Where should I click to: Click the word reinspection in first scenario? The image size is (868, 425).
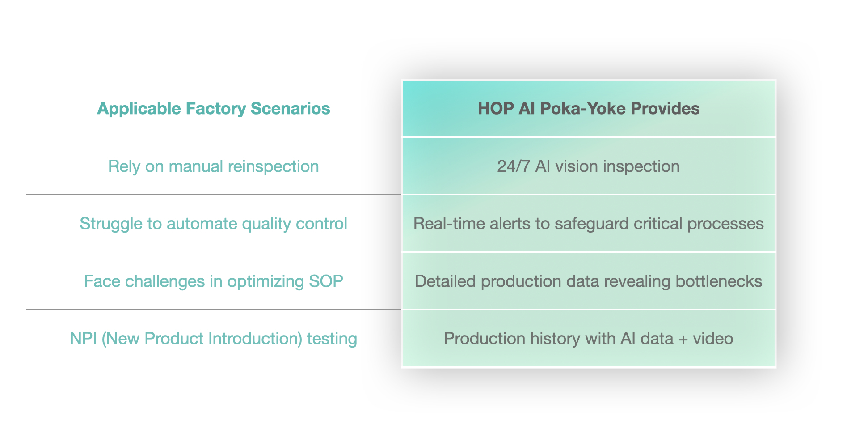coord(273,166)
